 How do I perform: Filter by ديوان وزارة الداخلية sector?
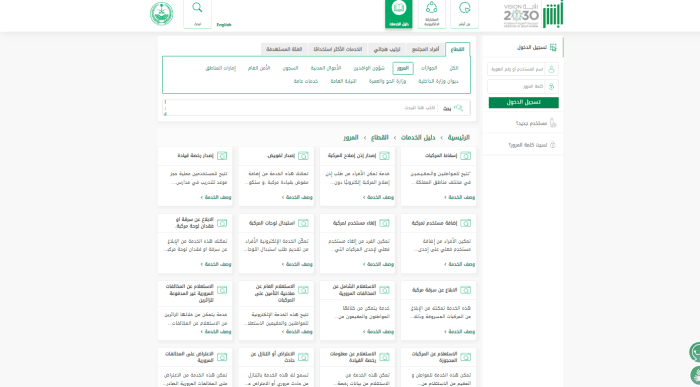[438, 81]
